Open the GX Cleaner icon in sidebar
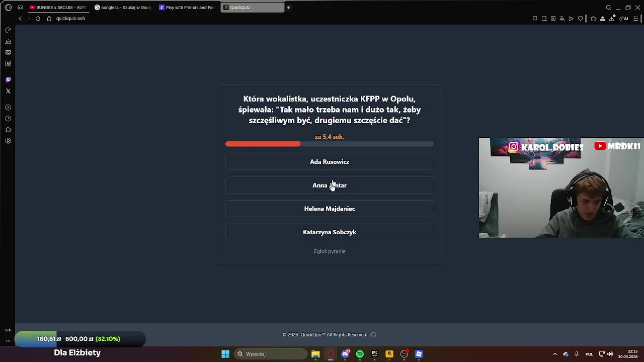Screen dimensions: 644x362 (x=8, y=42)
